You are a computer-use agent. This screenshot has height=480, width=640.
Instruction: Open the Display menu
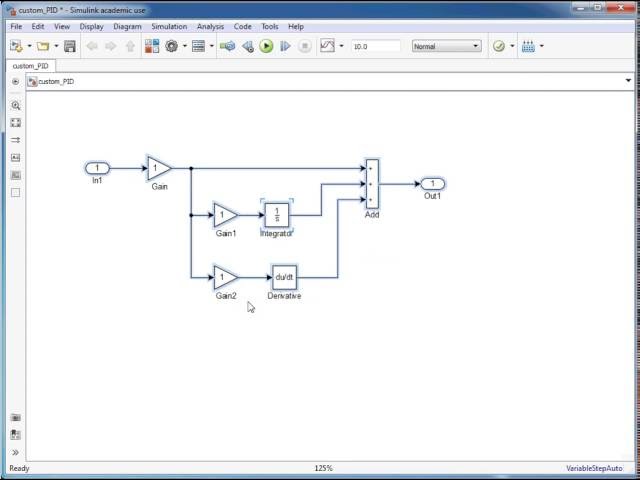[91, 27]
